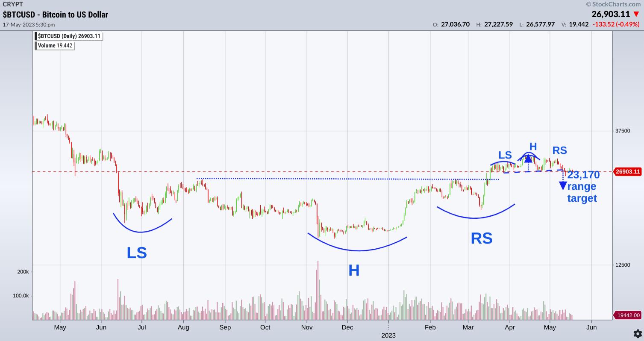Image resolution: width=644 pixels, height=341 pixels.
Task: Click the "19442.00" volume tag on the axis
Action: (627, 315)
